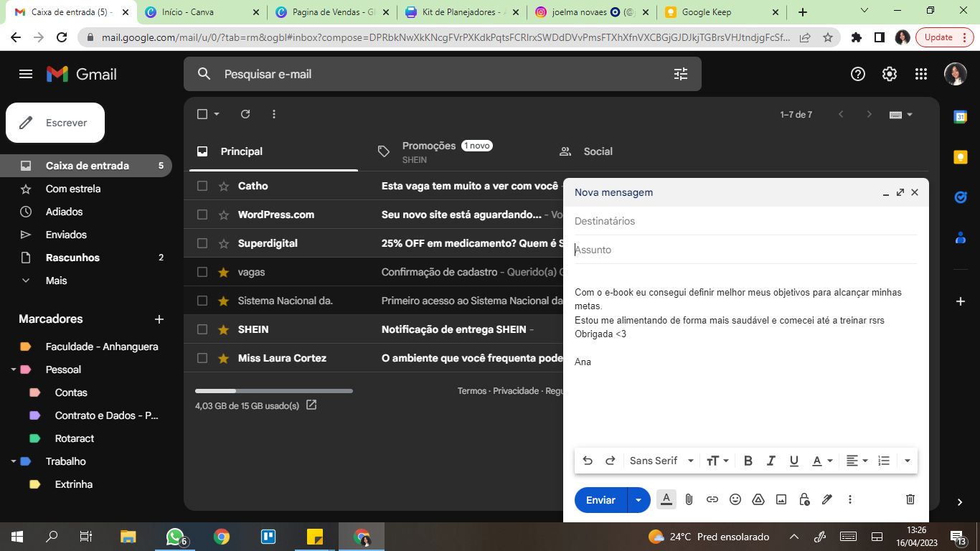The width and height of the screenshot is (980, 551).
Task: Open the emoji picker in compose
Action: point(735,499)
